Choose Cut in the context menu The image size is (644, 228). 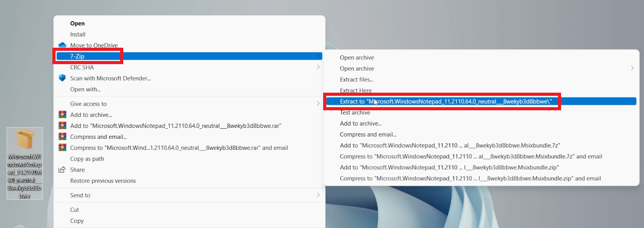pos(74,210)
